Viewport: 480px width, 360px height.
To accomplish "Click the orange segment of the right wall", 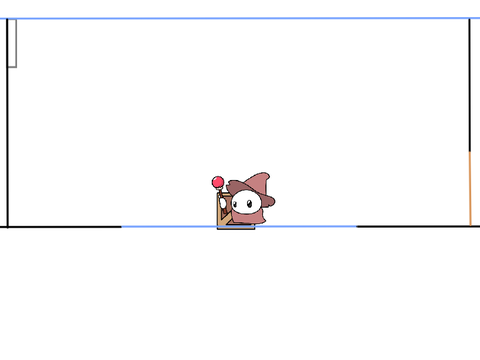I will pos(470,189).
